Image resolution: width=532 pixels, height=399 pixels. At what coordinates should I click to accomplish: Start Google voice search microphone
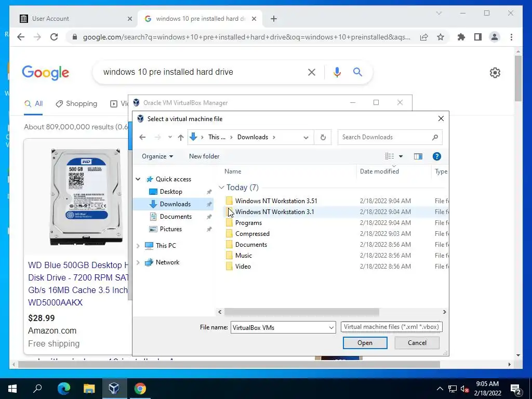pos(337,72)
